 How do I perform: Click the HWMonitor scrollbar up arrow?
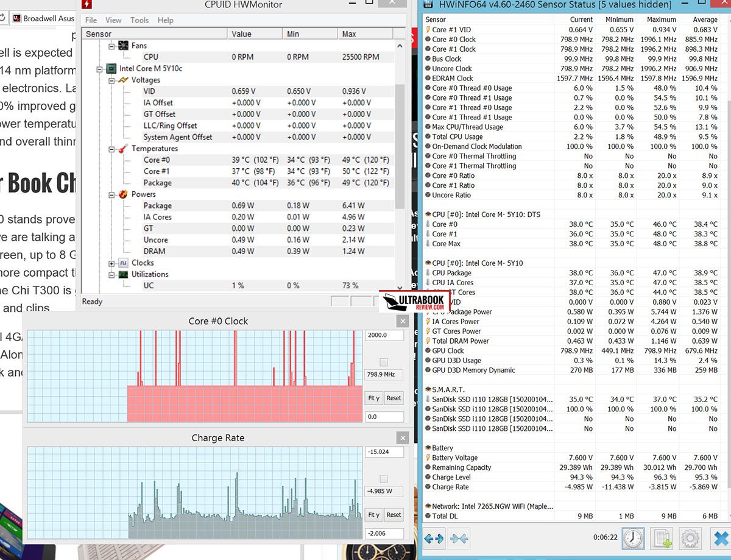(x=400, y=46)
